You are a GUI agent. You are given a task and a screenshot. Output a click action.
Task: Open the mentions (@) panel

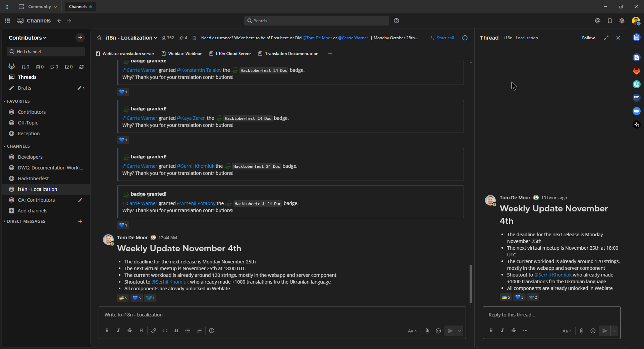pos(597,20)
